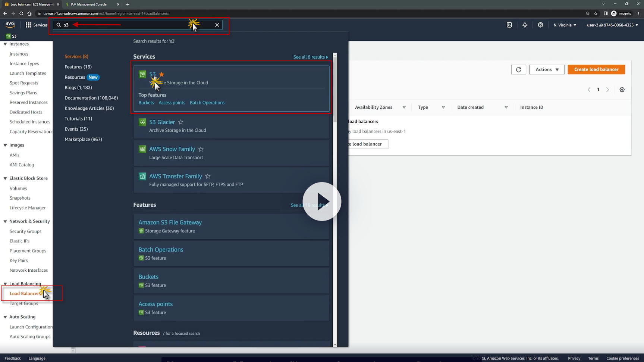Collapse the Images sidebar section
The width and height of the screenshot is (644, 362).
(5, 145)
